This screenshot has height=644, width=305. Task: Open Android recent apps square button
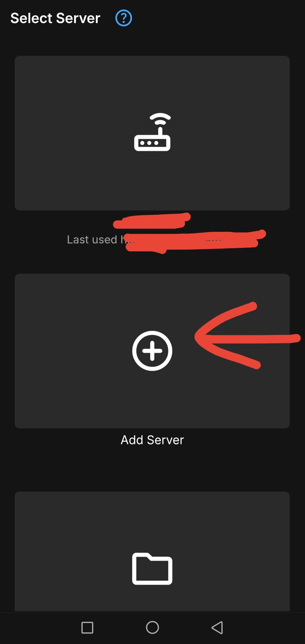tap(87, 628)
